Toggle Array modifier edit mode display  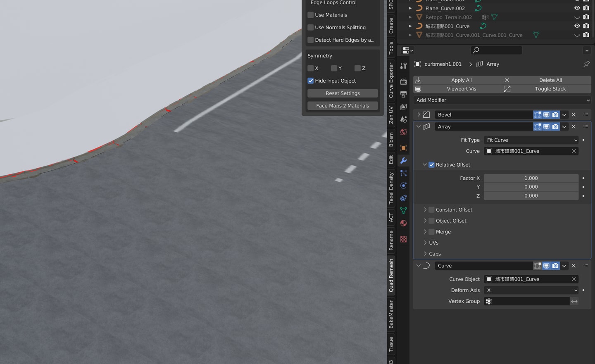(537, 126)
